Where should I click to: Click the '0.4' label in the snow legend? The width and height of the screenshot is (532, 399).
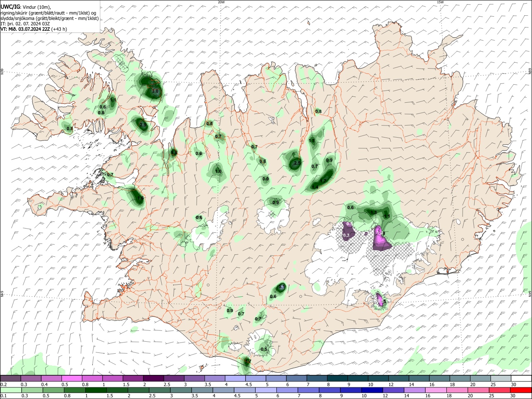pos(44,384)
